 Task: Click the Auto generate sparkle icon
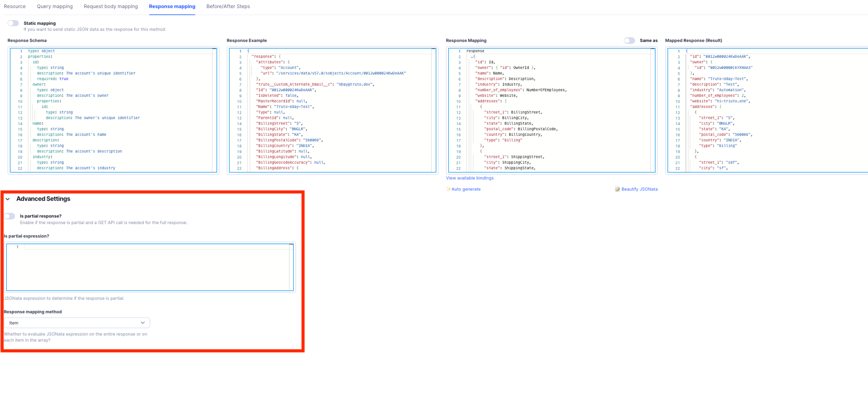(448, 189)
